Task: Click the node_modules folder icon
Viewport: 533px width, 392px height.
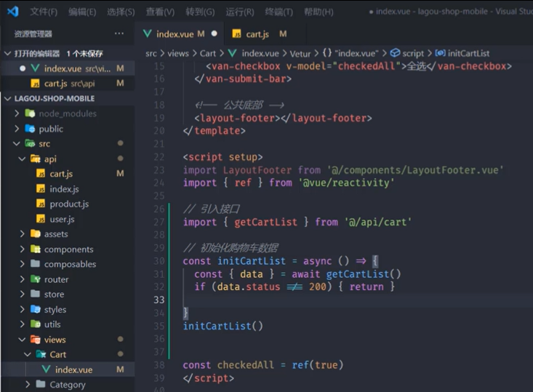Action: tap(30, 113)
